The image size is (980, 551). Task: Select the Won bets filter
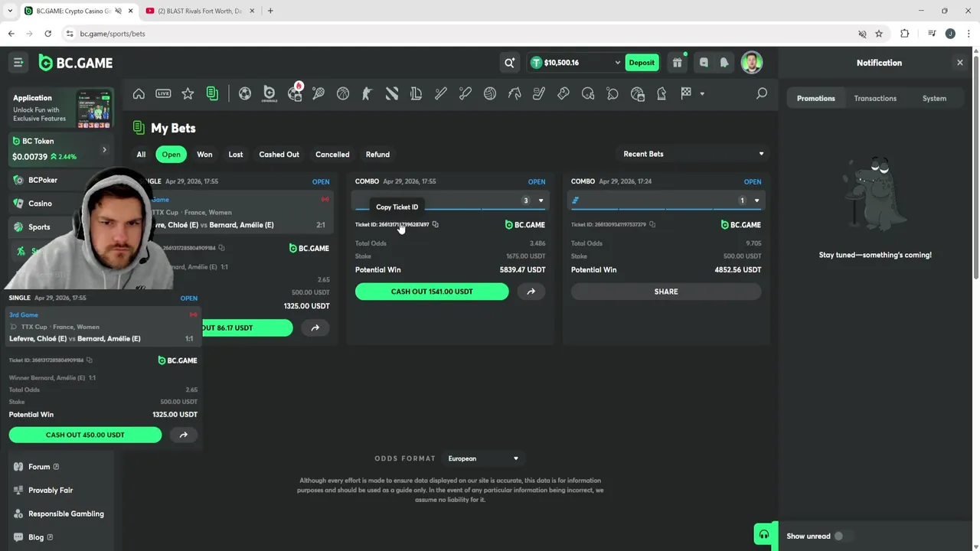(204, 155)
